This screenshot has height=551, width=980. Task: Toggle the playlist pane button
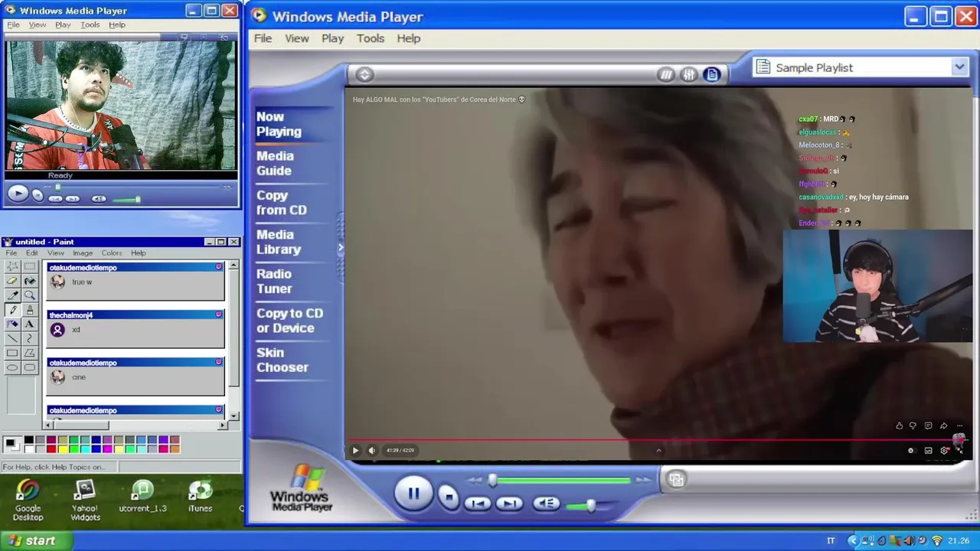(x=712, y=74)
